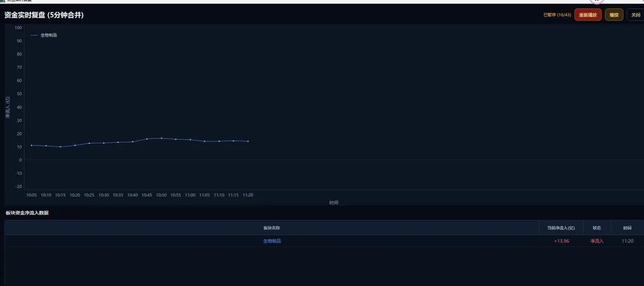Click the 净流入 (亿) y-axis title
Screen dimensions: 644x286
tap(8, 108)
